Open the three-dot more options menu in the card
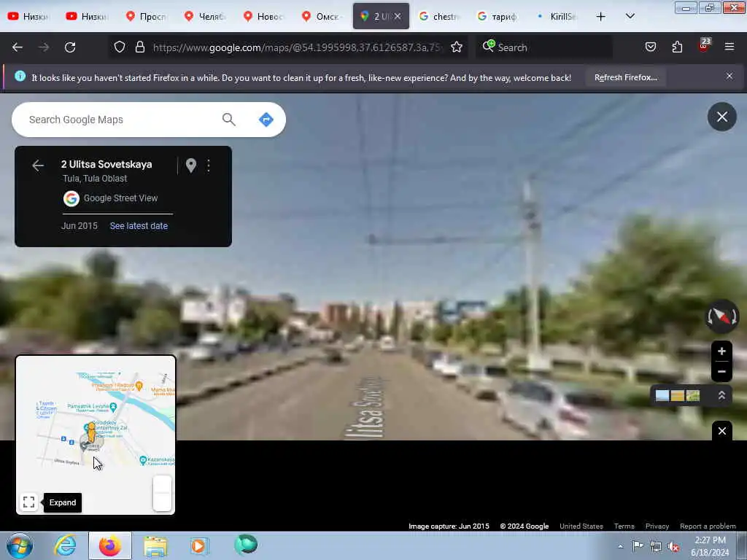This screenshot has height=560, width=747. (x=208, y=166)
